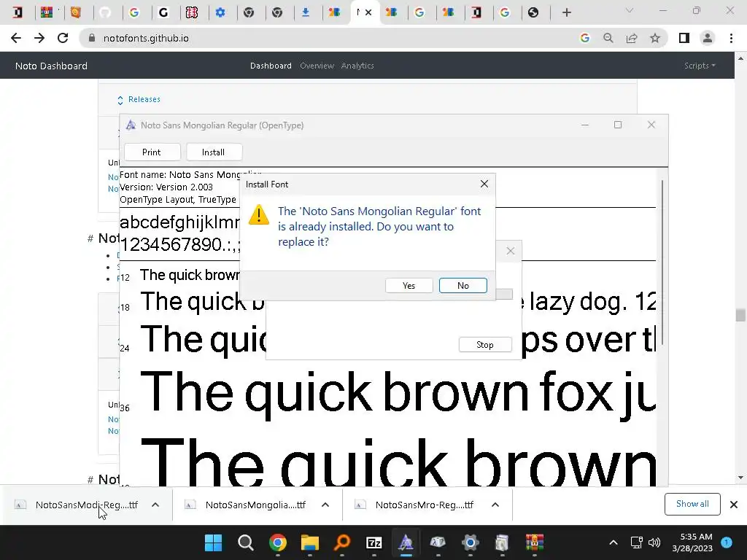Go forward in Chrome browser
Viewport: 747px width, 560px height.
39,38
